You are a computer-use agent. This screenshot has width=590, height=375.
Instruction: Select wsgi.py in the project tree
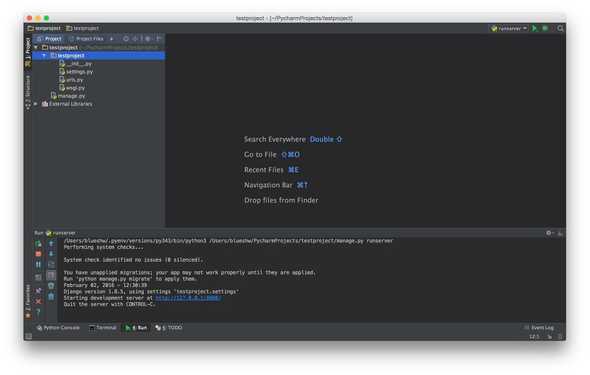click(72, 88)
